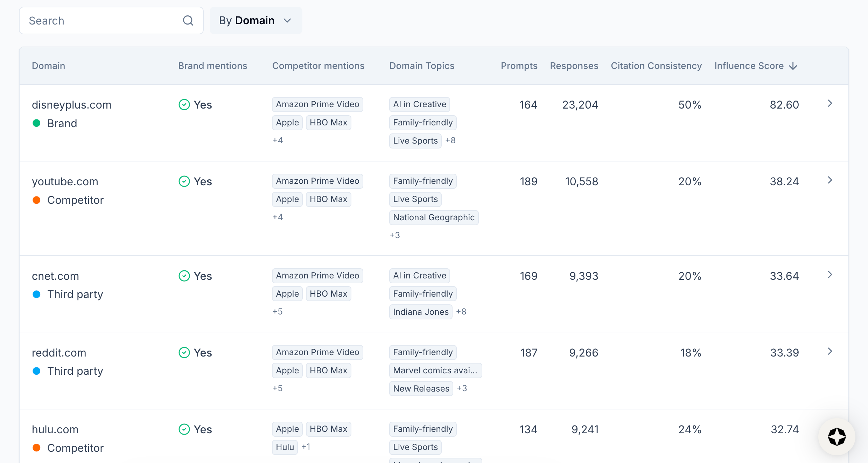The height and width of the screenshot is (463, 868).
Task: Click the 33.39 influence score value
Action: tap(784, 353)
